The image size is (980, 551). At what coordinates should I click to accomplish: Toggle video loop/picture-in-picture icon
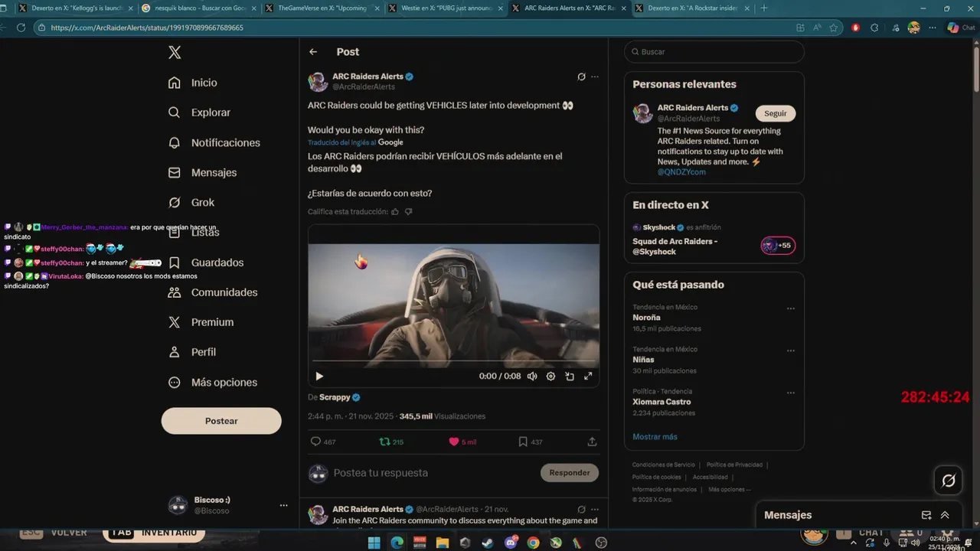(570, 377)
